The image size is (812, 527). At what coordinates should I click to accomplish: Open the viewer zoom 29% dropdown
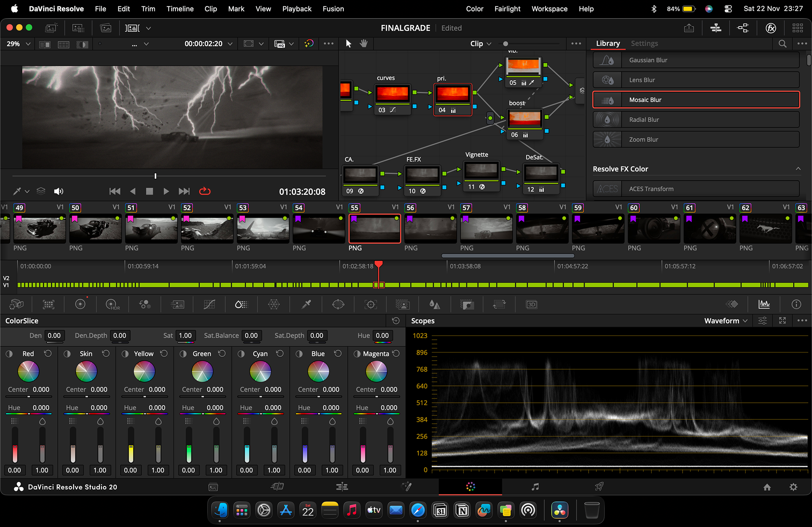click(19, 44)
